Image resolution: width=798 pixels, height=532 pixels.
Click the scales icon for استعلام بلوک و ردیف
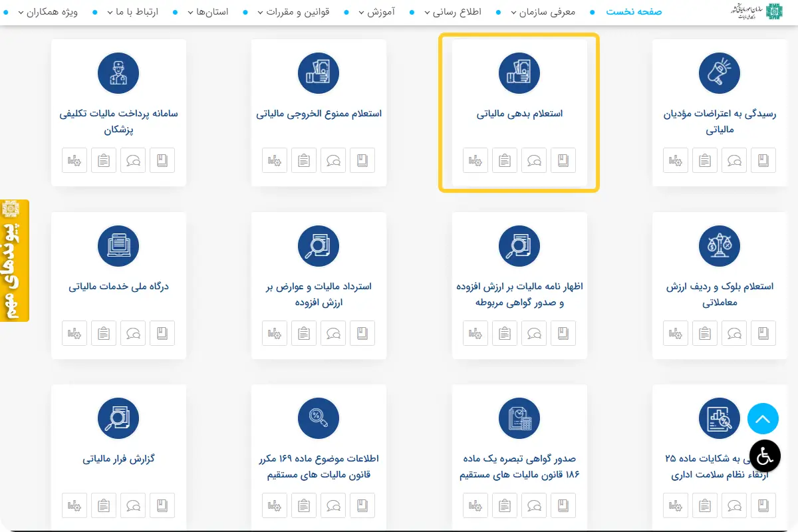tap(720, 246)
